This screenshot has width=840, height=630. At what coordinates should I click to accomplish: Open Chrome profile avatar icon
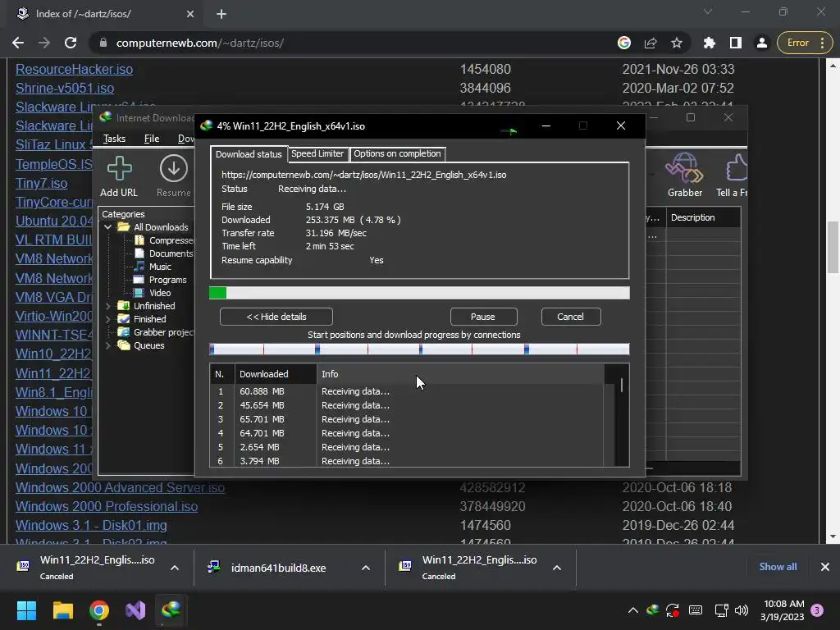(x=762, y=43)
